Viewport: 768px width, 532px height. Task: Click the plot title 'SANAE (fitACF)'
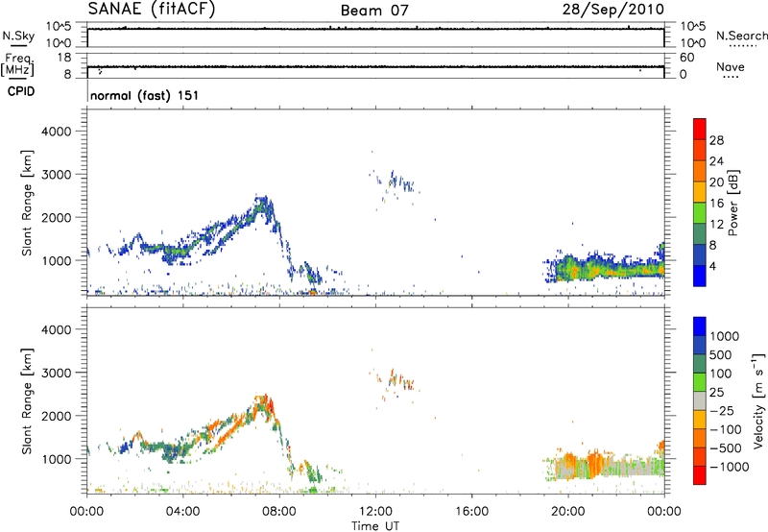coord(152,9)
